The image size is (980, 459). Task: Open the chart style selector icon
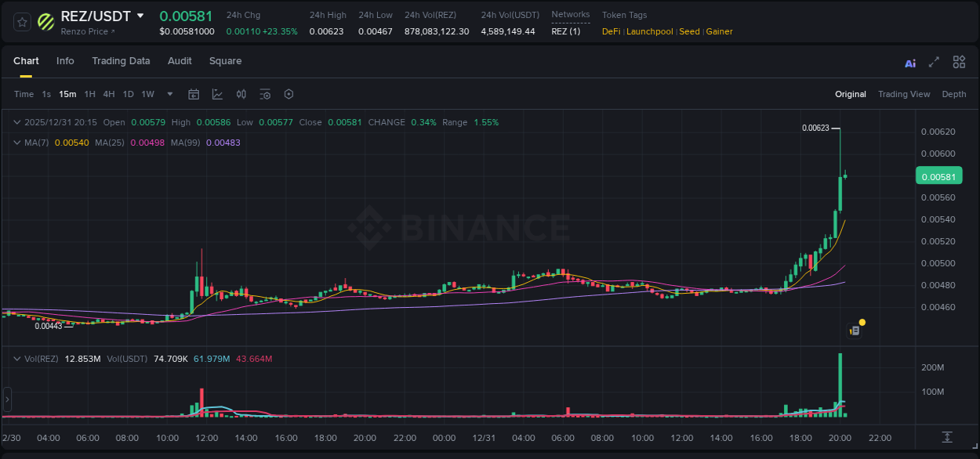coord(216,94)
